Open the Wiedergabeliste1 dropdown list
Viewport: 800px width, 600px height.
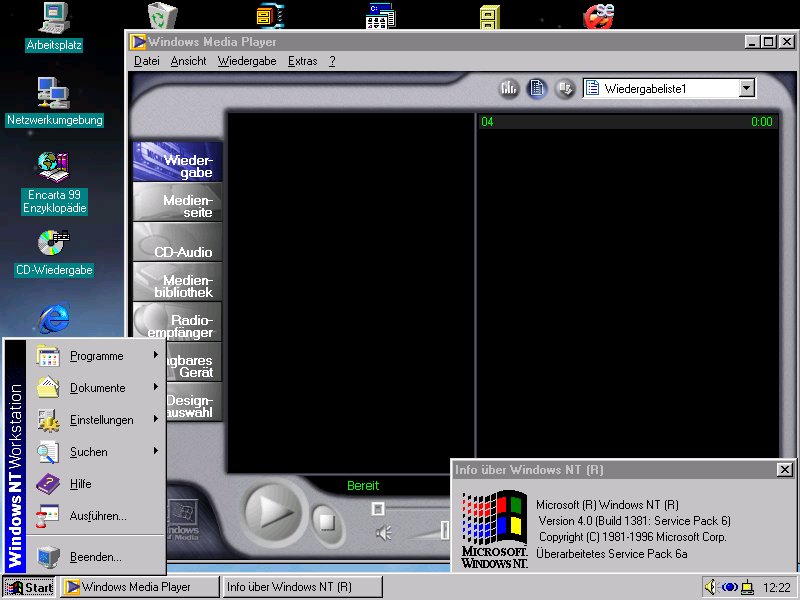point(746,88)
